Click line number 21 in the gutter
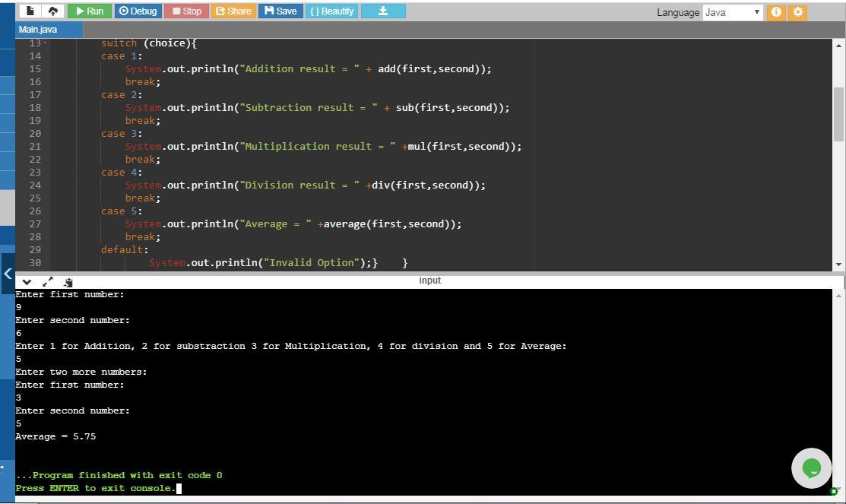The image size is (846, 504). coord(35,146)
